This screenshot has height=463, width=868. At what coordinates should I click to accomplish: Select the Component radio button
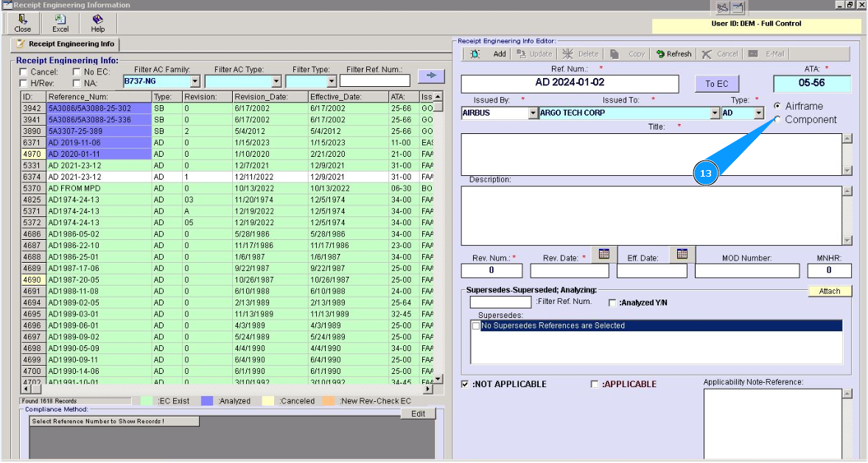click(777, 119)
